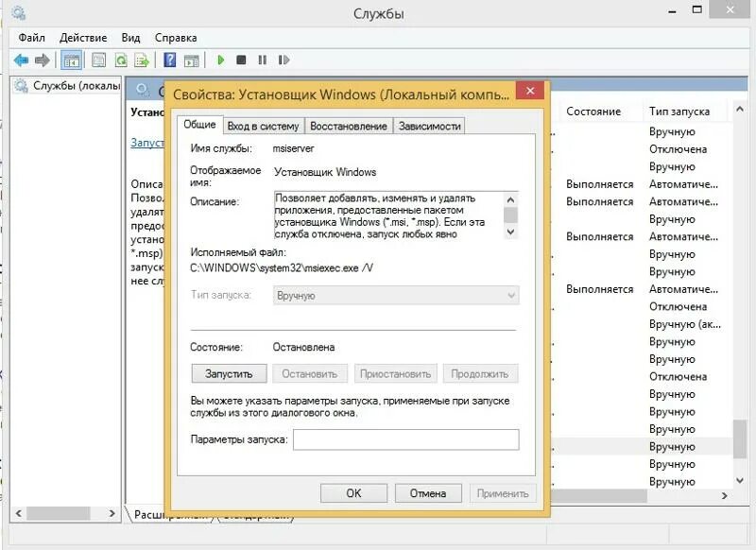Open the Файл menu
This screenshot has height=550, width=756.
pos(32,38)
